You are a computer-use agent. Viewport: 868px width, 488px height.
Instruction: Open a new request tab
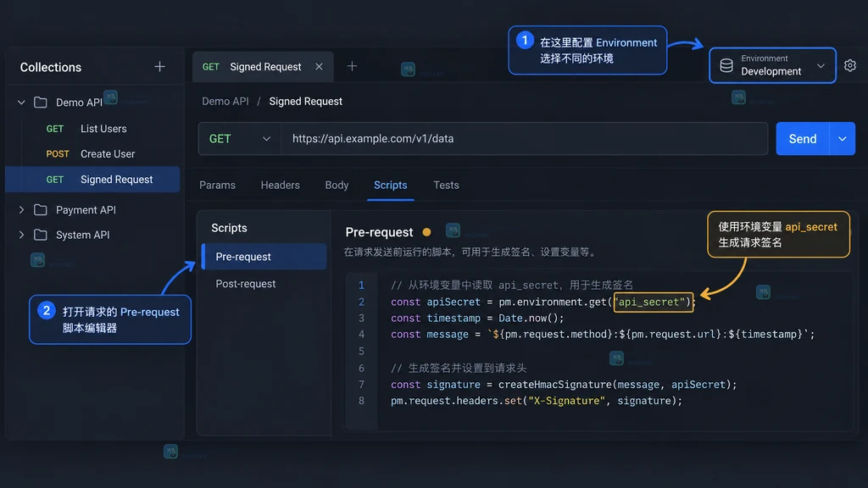point(352,66)
